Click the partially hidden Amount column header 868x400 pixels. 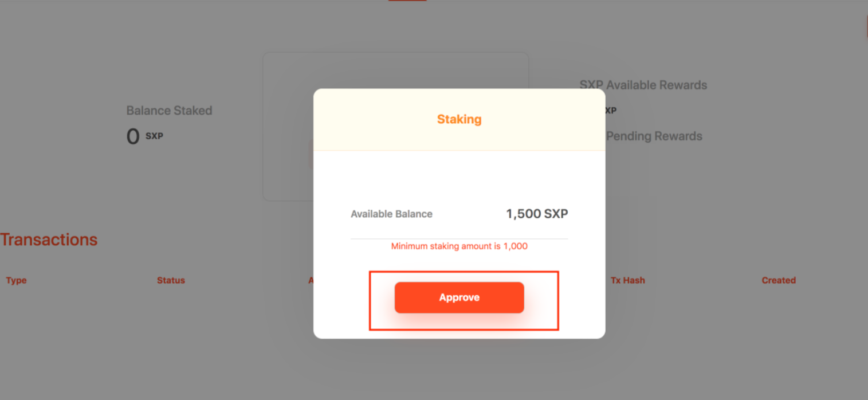pyautogui.click(x=311, y=280)
